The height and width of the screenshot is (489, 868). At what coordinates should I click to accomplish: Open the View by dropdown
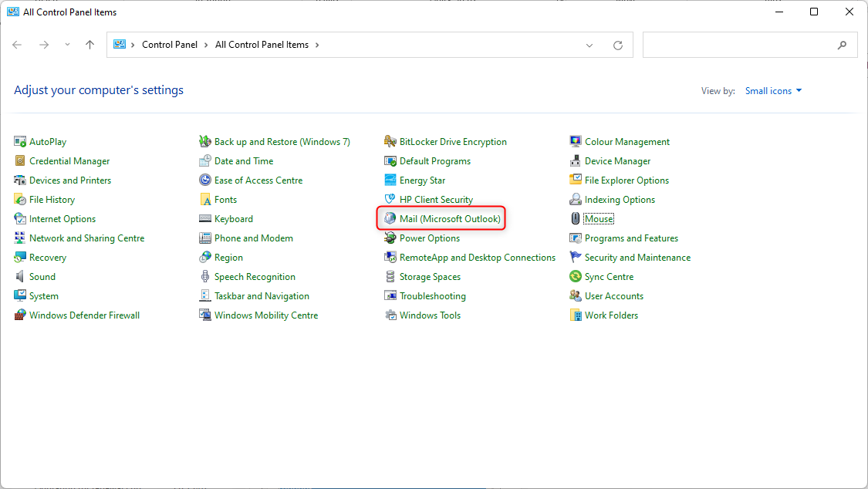pyautogui.click(x=773, y=90)
